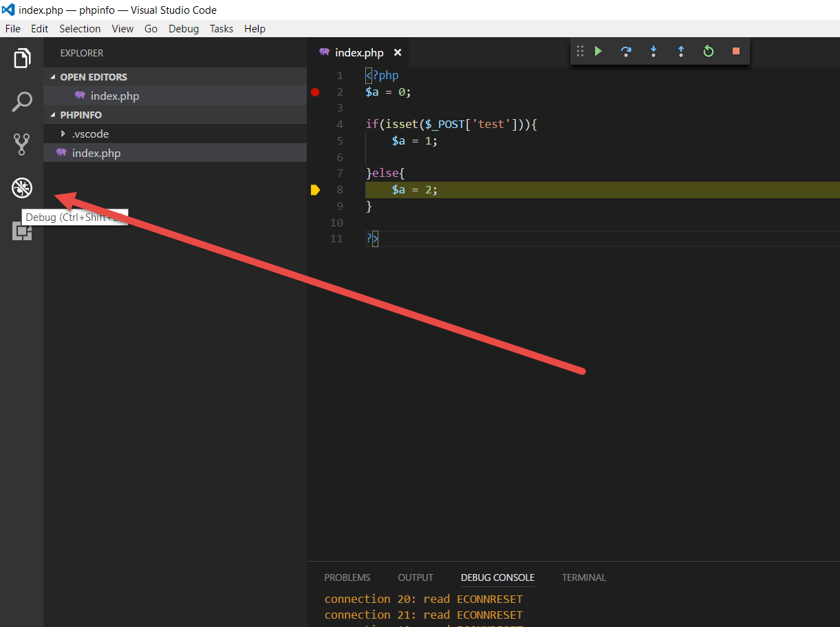Open the File menu
This screenshot has width=840, height=627.
coord(13,29)
